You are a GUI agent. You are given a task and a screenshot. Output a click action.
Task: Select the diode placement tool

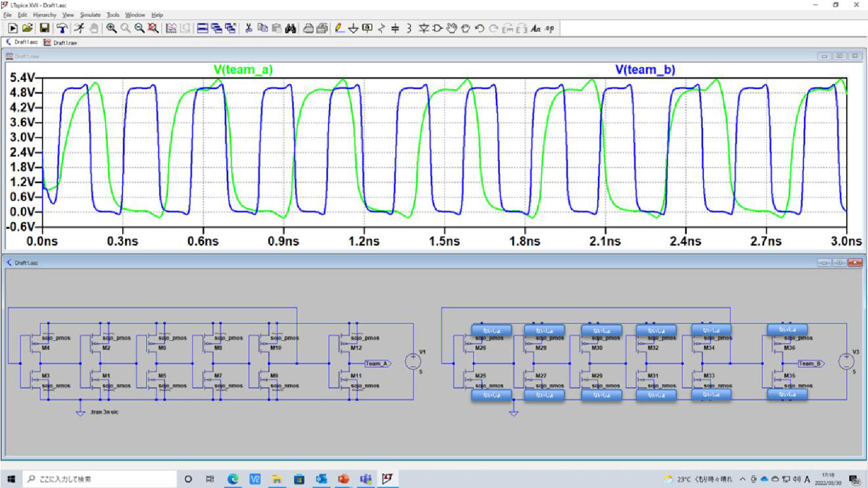tap(423, 28)
